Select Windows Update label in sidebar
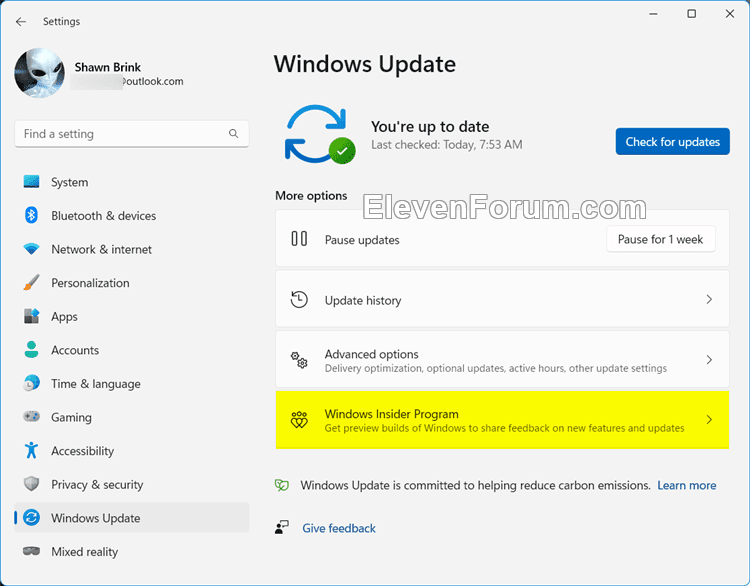Screen dimensions: 750x586 pos(96,518)
